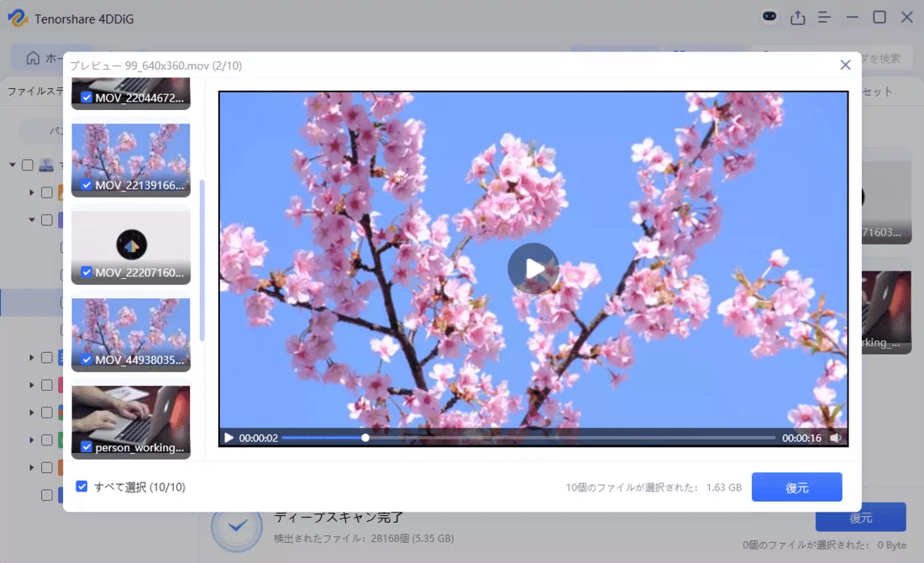Click the Tenorshare 4DDiG logo icon
Screen dimensions: 924x563
click(x=18, y=18)
